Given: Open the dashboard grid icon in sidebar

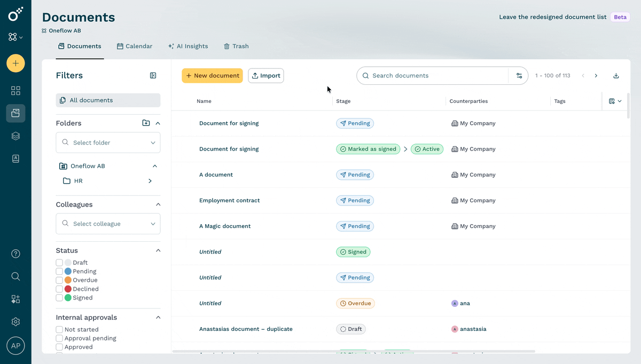Looking at the screenshot, I should click(x=15, y=91).
